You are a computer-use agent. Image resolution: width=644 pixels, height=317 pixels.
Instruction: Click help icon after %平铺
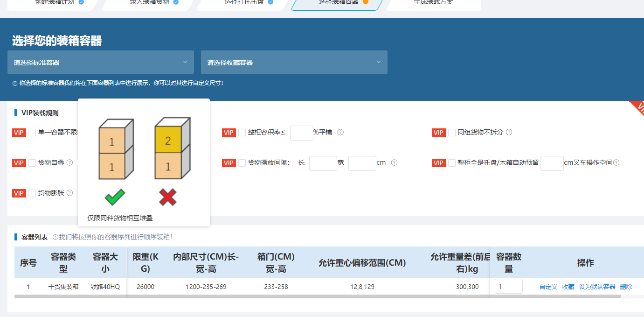[340, 132]
